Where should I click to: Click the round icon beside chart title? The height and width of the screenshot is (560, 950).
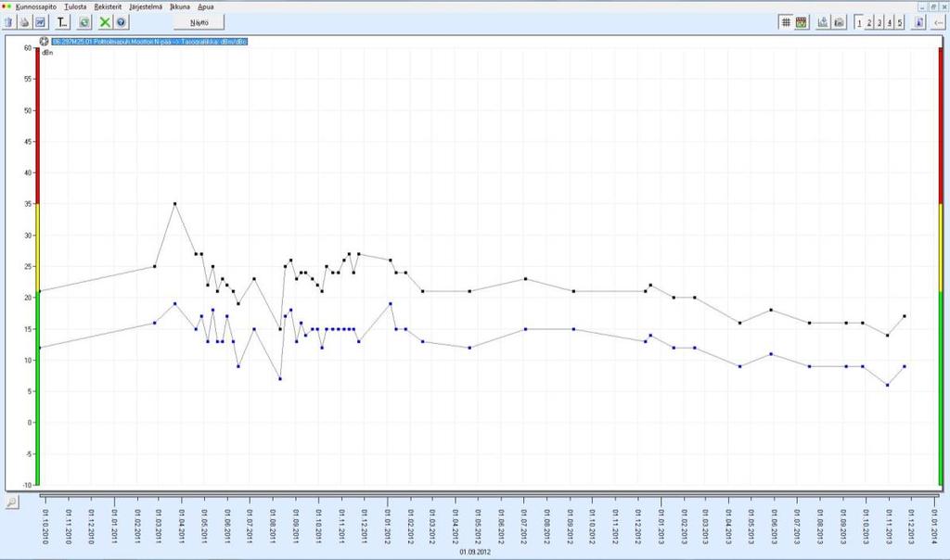tap(45, 41)
